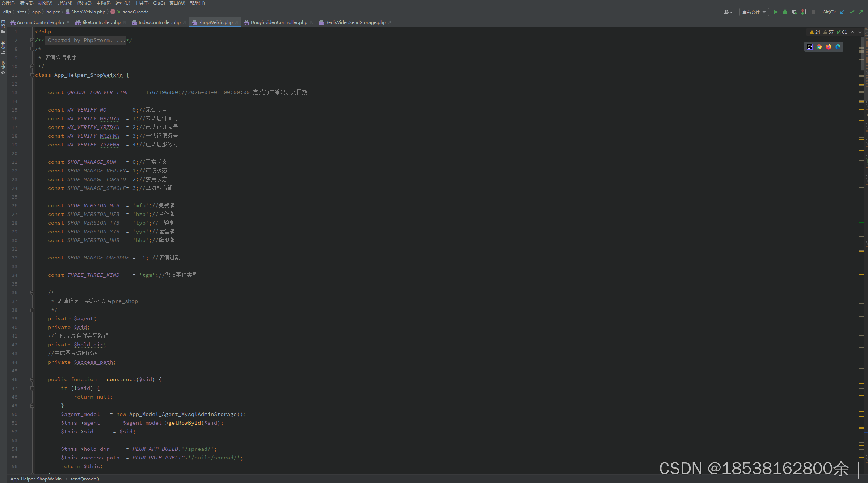Image resolution: width=868 pixels, height=483 pixels.
Task: Click the helper breadcrumb in navigation bar
Action: point(53,12)
